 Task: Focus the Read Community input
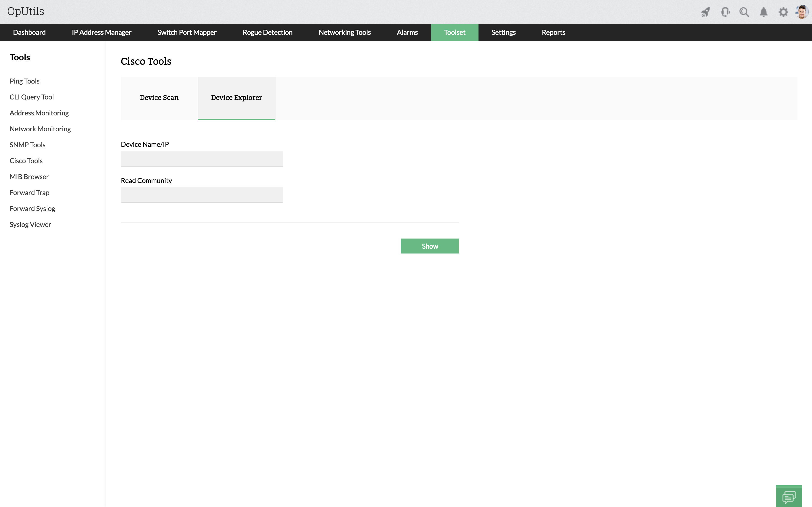click(x=202, y=195)
